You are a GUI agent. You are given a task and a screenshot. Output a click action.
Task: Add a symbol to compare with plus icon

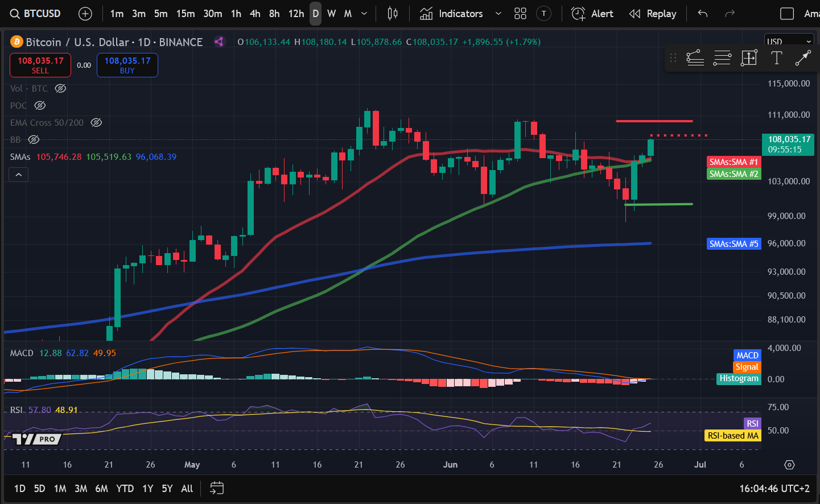click(x=85, y=14)
